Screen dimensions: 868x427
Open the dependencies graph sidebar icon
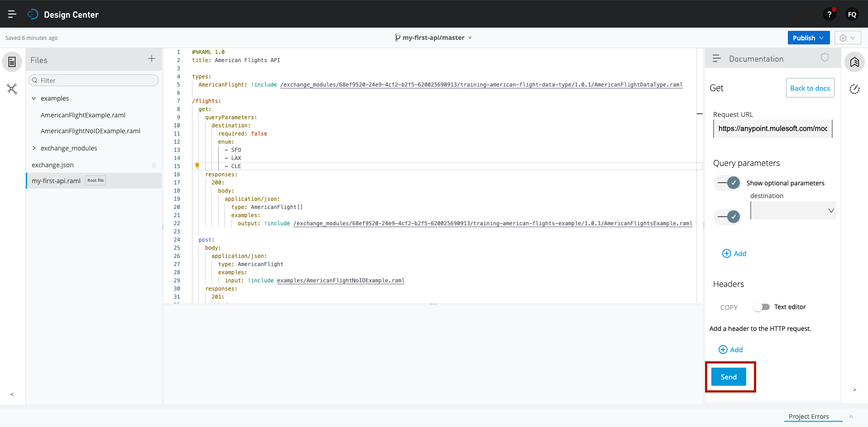tap(12, 89)
